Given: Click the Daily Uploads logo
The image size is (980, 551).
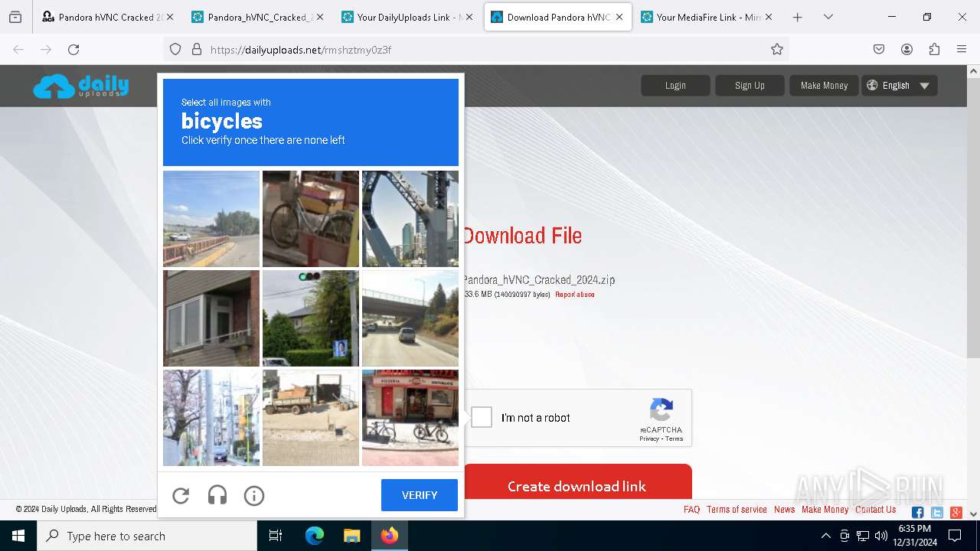Looking at the screenshot, I should [x=81, y=86].
